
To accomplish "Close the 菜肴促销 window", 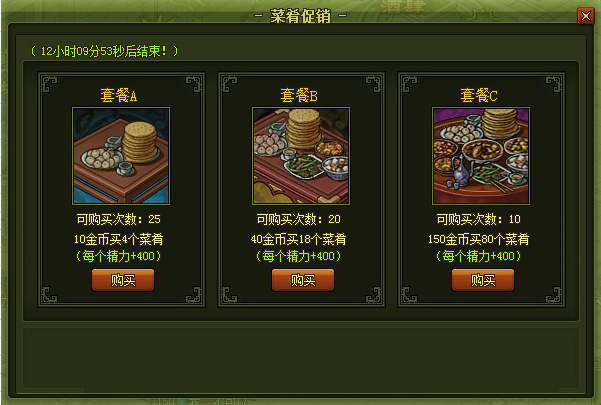I will tap(586, 16).
